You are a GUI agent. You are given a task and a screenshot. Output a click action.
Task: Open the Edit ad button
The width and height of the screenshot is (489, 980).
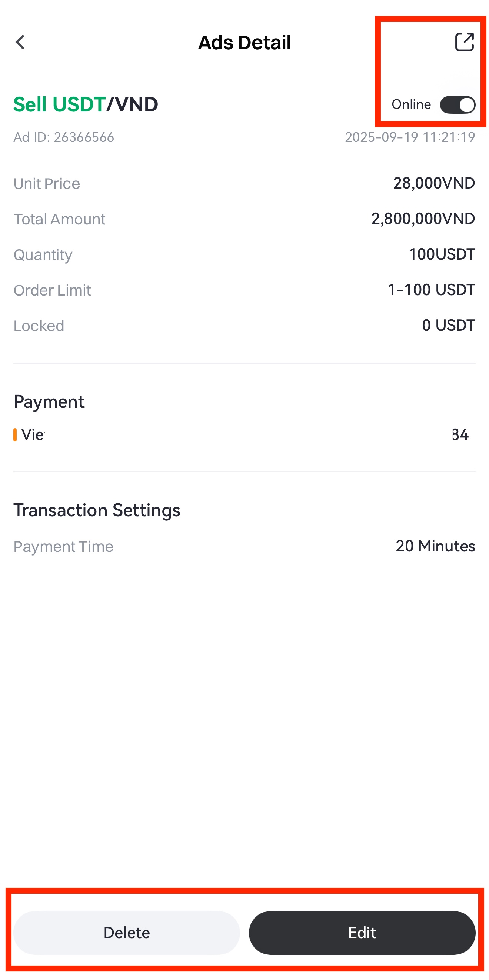pyautogui.click(x=362, y=933)
